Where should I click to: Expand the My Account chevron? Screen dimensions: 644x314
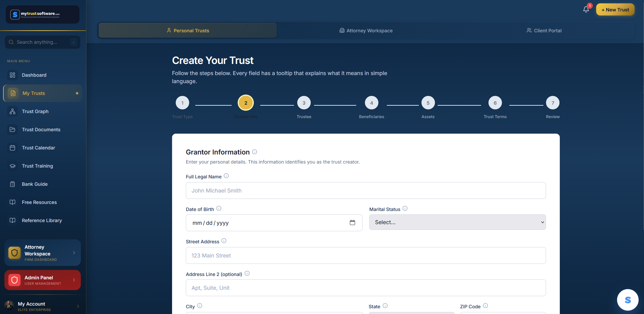tap(78, 306)
